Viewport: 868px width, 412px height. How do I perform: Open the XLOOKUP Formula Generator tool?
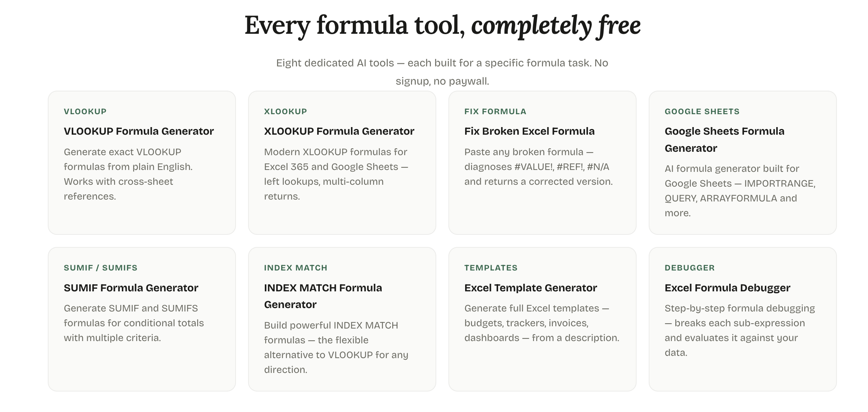click(x=339, y=131)
